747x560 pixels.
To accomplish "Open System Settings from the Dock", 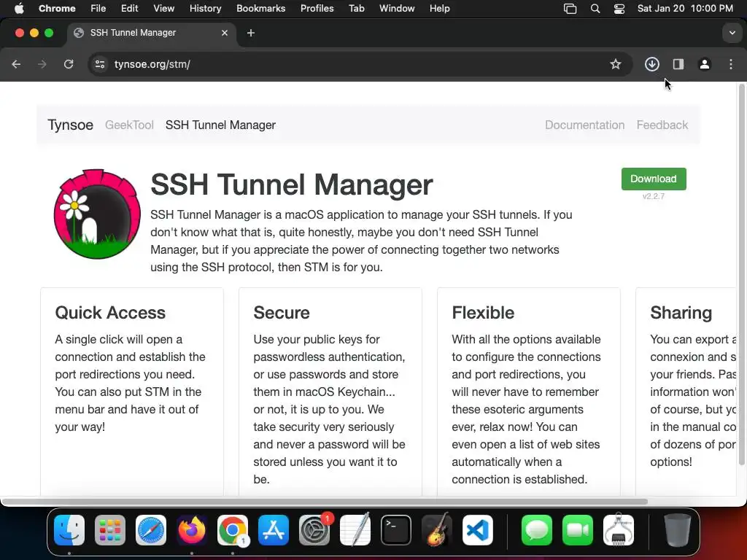I will click(x=314, y=529).
